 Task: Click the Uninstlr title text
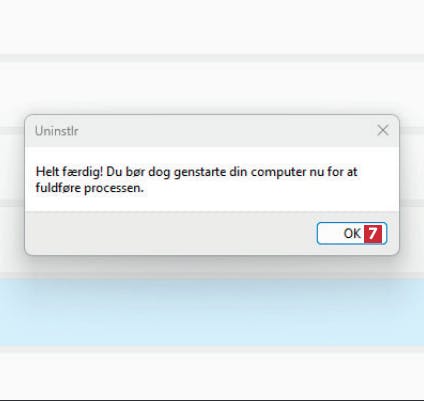pyautogui.click(x=57, y=131)
